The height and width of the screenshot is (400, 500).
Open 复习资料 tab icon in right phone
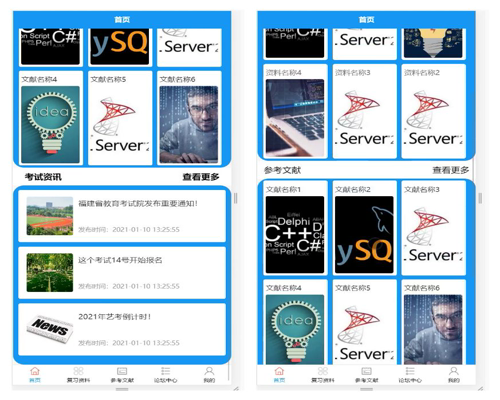point(323,371)
